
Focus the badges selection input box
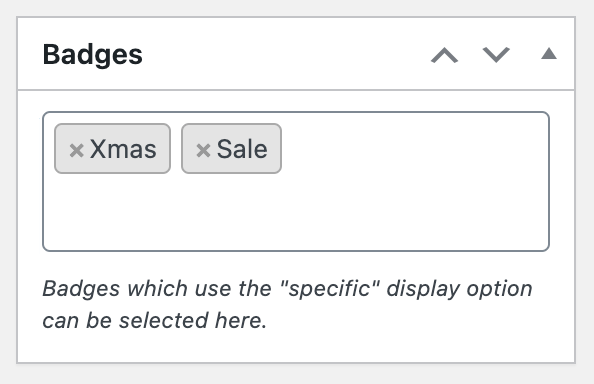pos(296,181)
